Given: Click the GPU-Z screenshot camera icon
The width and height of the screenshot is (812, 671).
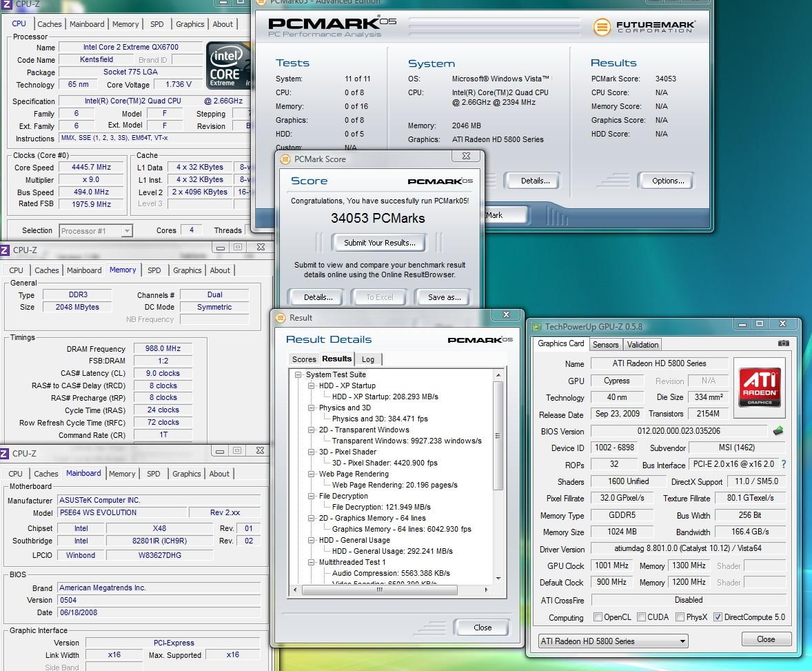Looking at the screenshot, I should coord(784,343).
